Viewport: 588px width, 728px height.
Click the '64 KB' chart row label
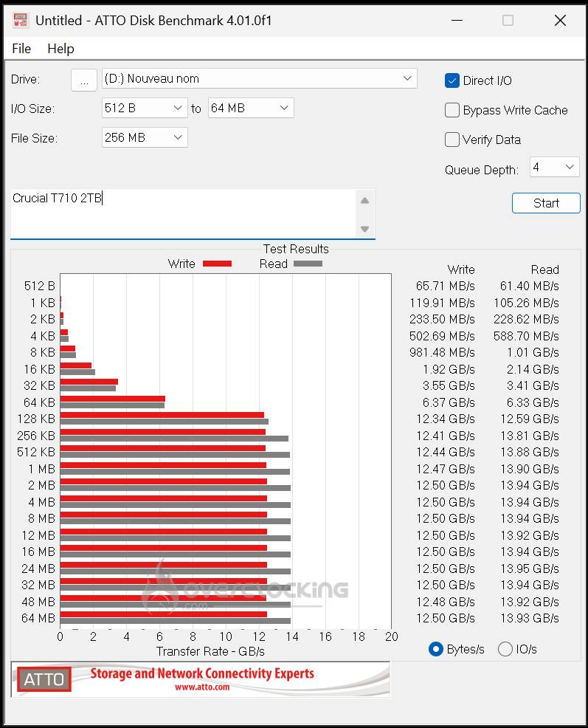[x=39, y=402]
